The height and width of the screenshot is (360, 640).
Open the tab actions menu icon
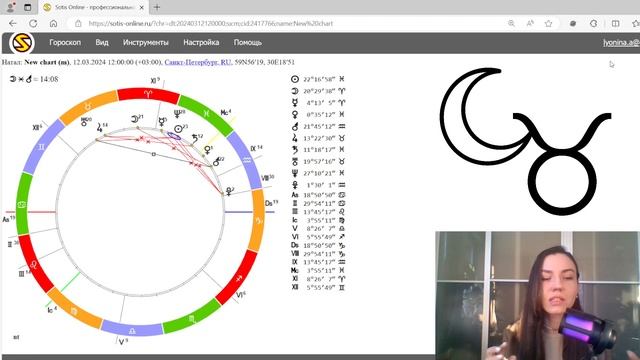coord(27,7)
